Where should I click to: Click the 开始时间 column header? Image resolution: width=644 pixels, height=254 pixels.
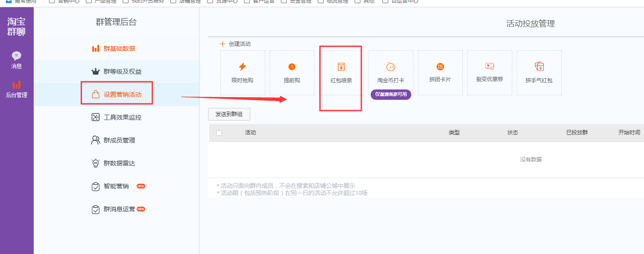[x=629, y=133]
